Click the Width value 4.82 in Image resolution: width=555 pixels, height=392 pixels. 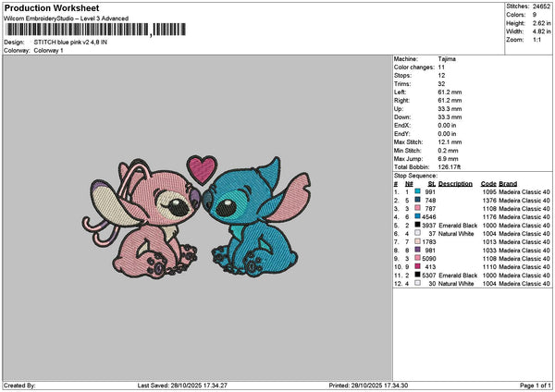coord(541,31)
